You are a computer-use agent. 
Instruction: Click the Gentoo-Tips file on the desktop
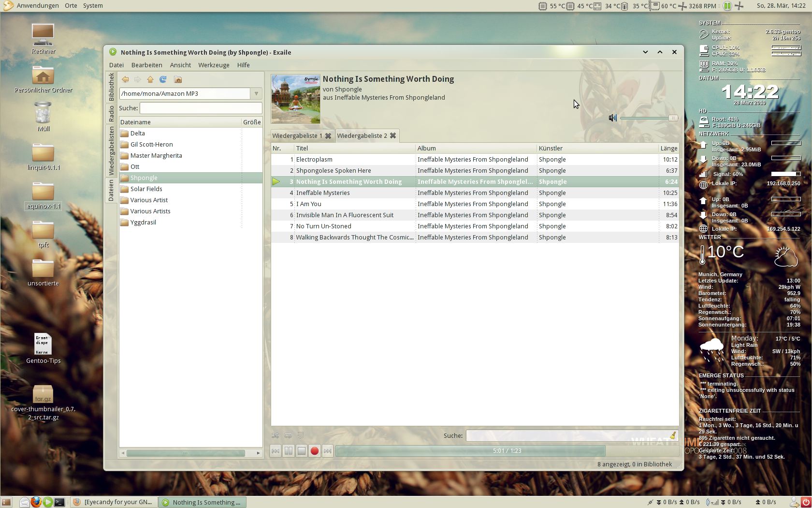pos(43,348)
